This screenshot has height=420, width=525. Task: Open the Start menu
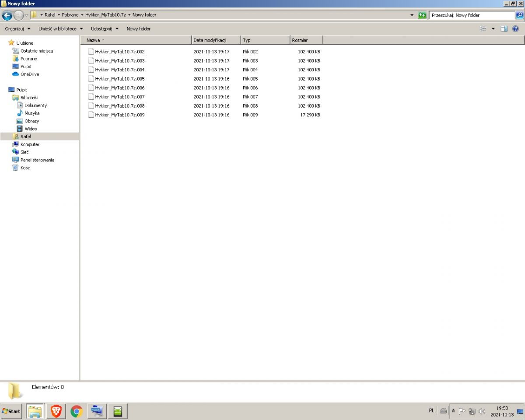coord(11,411)
